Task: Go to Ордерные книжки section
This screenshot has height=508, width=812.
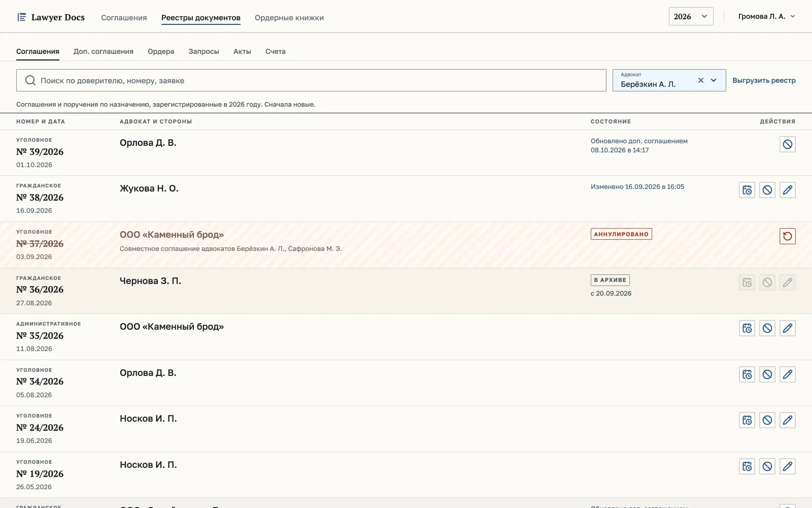Action: (x=289, y=18)
